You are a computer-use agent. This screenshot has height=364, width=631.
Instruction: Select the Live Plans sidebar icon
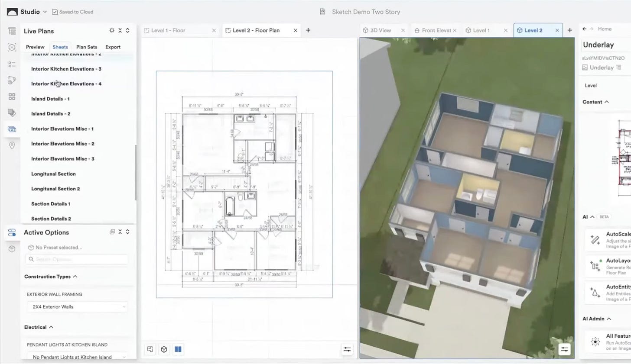point(12,129)
